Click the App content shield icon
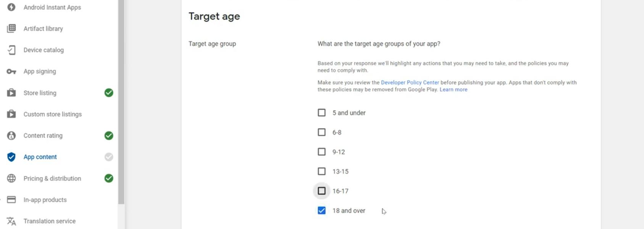The image size is (644, 229). coord(11,157)
